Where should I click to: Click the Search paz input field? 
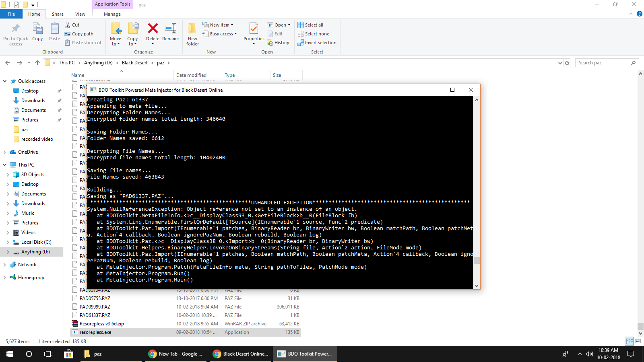[x=603, y=63]
